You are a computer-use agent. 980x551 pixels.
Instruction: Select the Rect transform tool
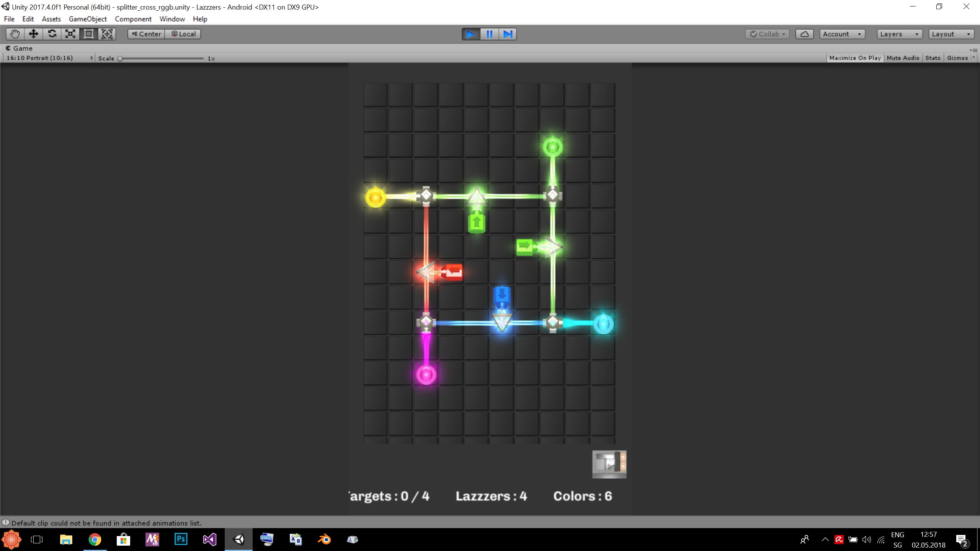pyautogui.click(x=89, y=34)
